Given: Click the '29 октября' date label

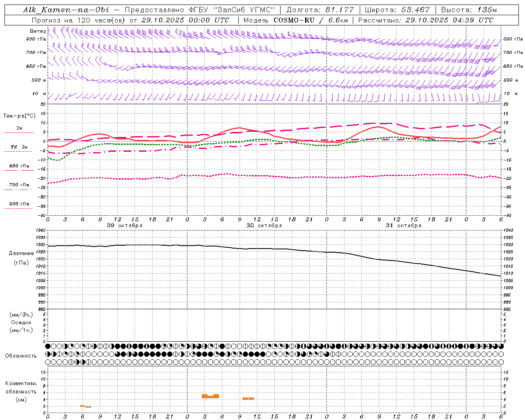Looking at the screenshot, I should coord(125,226).
